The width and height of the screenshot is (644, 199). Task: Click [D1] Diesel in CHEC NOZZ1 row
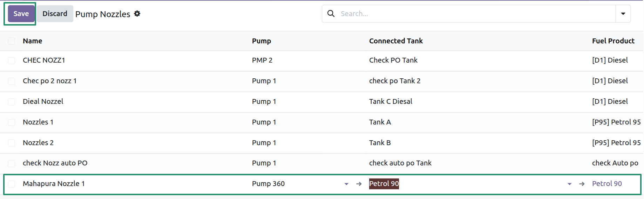click(x=610, y=60)
